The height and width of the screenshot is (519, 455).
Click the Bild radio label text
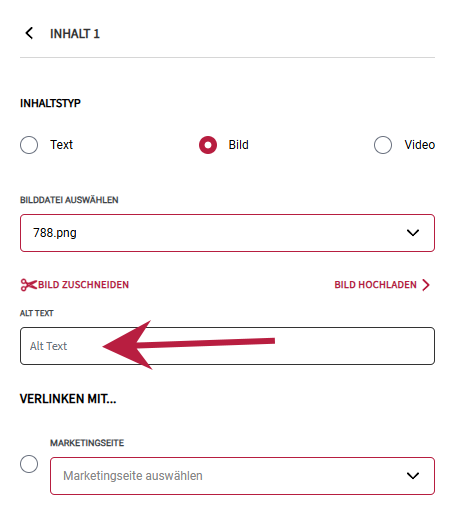point(238,145)
